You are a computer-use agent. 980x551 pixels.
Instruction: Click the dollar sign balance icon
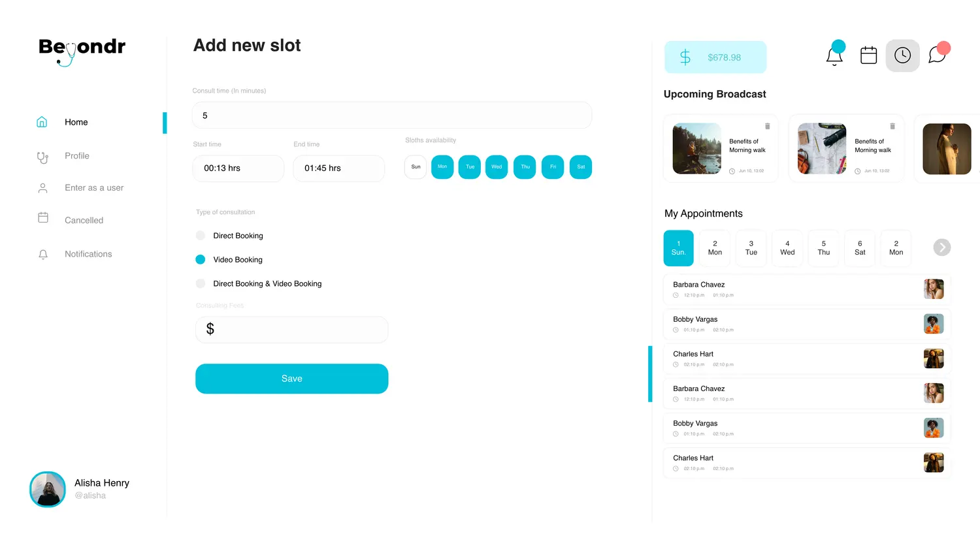coord(685,57)
